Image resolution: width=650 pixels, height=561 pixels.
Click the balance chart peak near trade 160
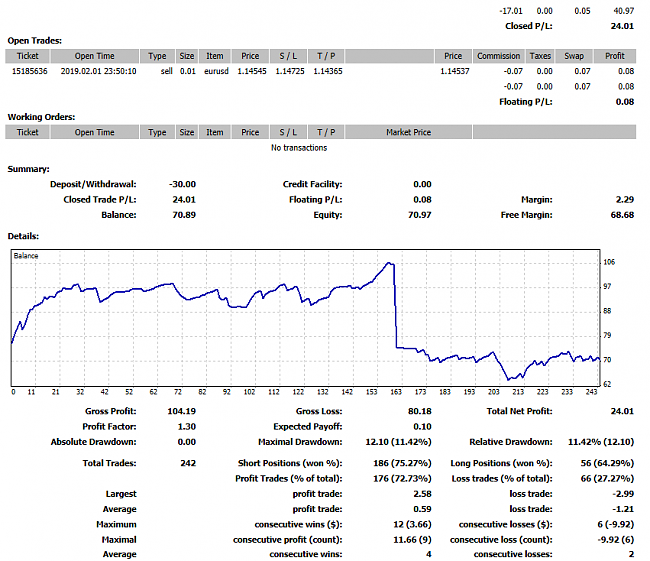tap(389, 263)
